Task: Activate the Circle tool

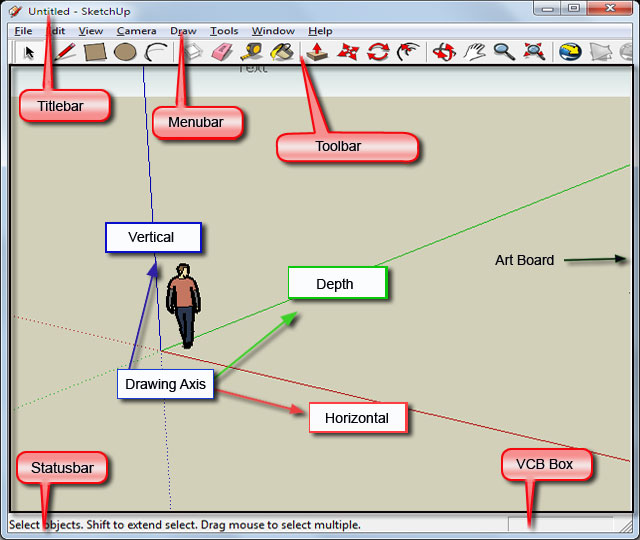Action: pos(125,52)
